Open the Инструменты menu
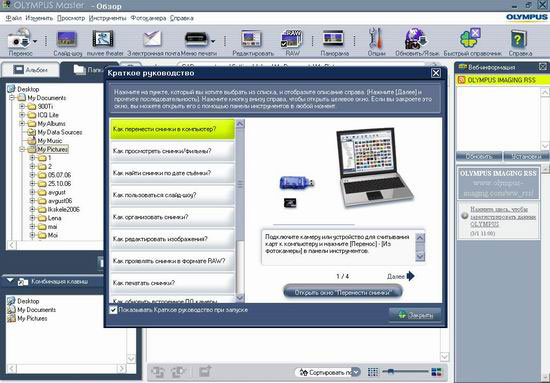Viewport: 550px width, 383px height. pos(107,18)
